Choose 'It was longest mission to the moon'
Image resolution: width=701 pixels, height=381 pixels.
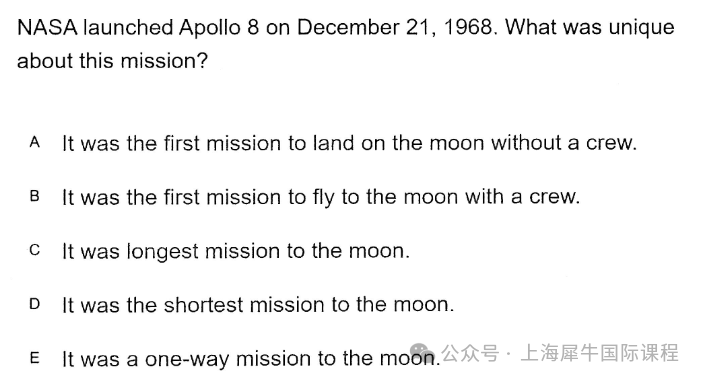point(236,251)
